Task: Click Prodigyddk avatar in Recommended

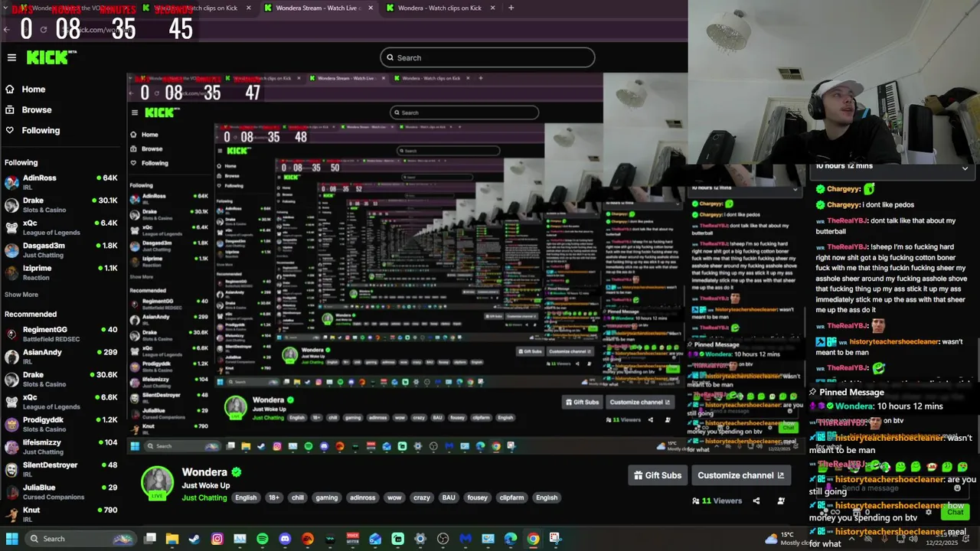Action: coord(11,424)
